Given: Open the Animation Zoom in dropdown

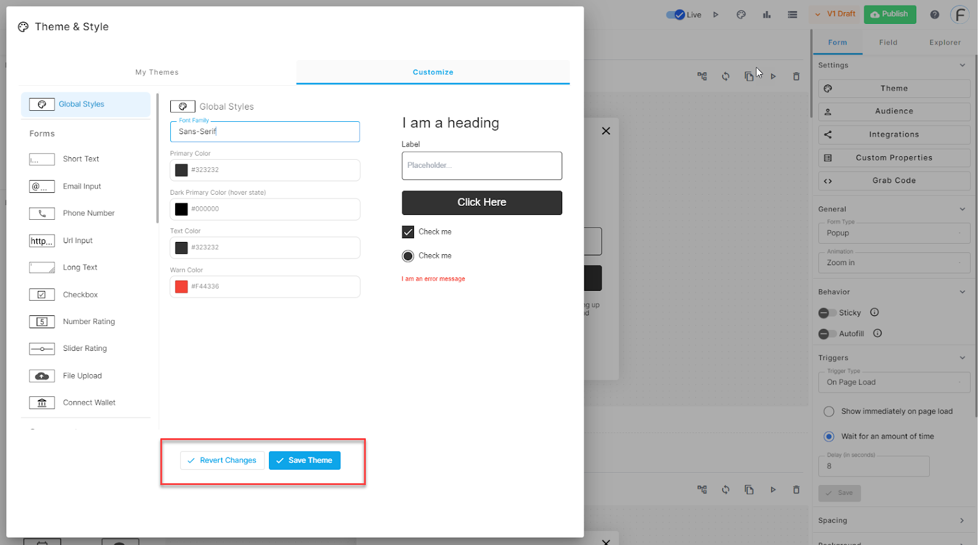Looking at the screenshot, I should [x=894, y=263].
